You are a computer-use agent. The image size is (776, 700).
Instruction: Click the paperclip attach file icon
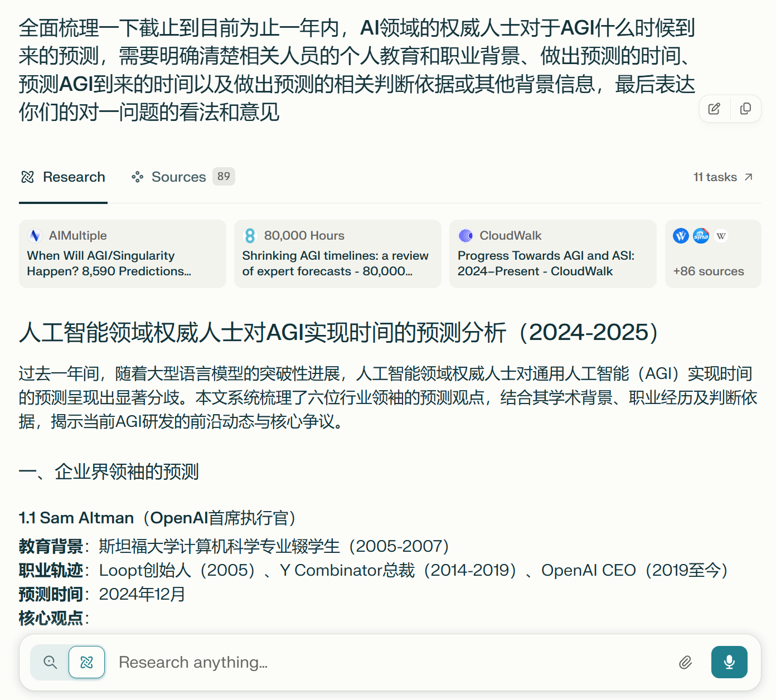click(x=685, y=662)
